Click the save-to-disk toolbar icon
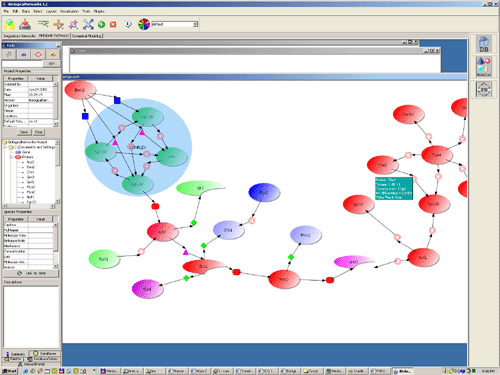This screenshot has width=500, height=375. click(25, 24)
